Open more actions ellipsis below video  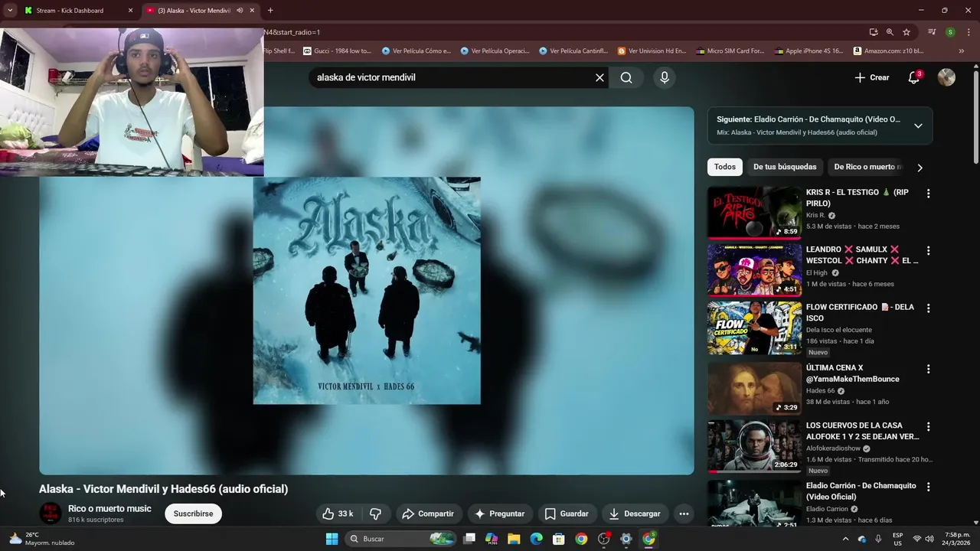(684, 514)
